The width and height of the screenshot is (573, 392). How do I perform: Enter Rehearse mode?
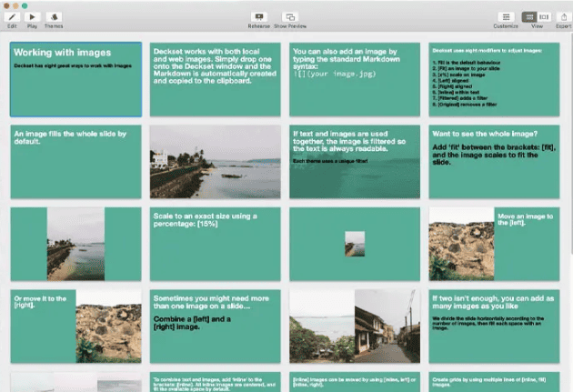pyautogui.click(x=258, y=16)
